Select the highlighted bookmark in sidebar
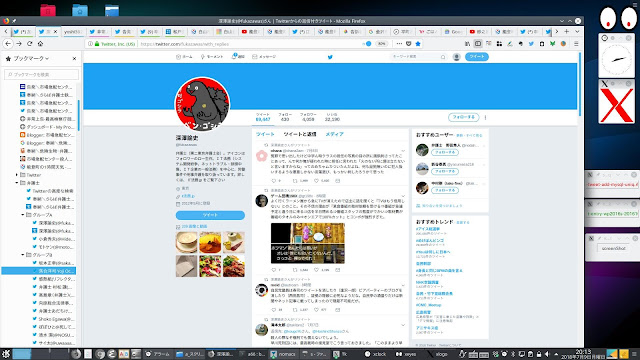This screenshot has width=640, height=360. [x=39, y=271]
